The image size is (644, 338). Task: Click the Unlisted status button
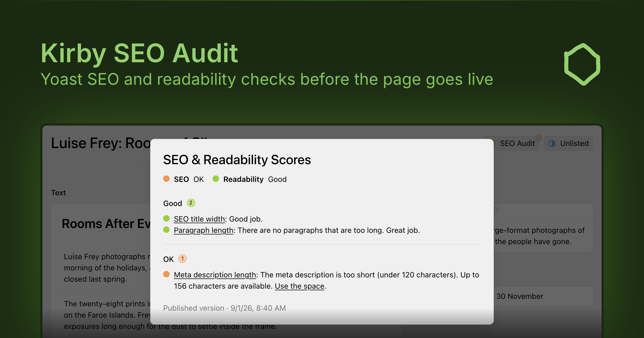coord(568,144)
